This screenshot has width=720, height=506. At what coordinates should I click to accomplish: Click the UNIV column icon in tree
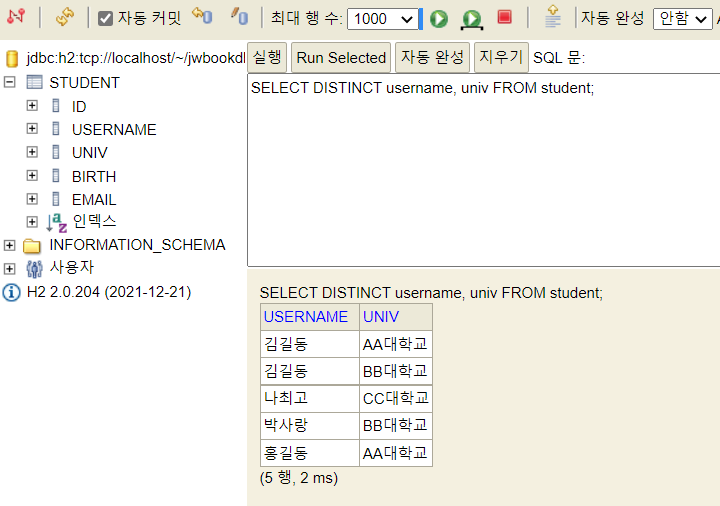tap(56, 152)
